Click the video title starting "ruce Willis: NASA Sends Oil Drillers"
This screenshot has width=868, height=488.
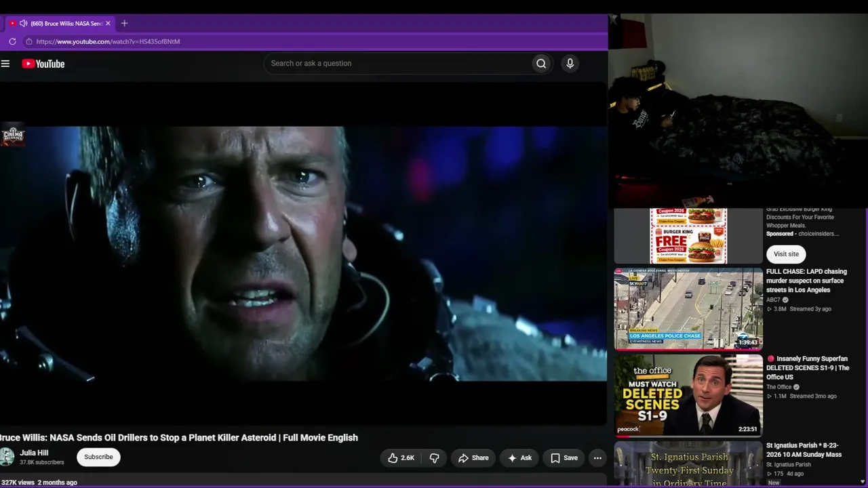coord(179,438)
